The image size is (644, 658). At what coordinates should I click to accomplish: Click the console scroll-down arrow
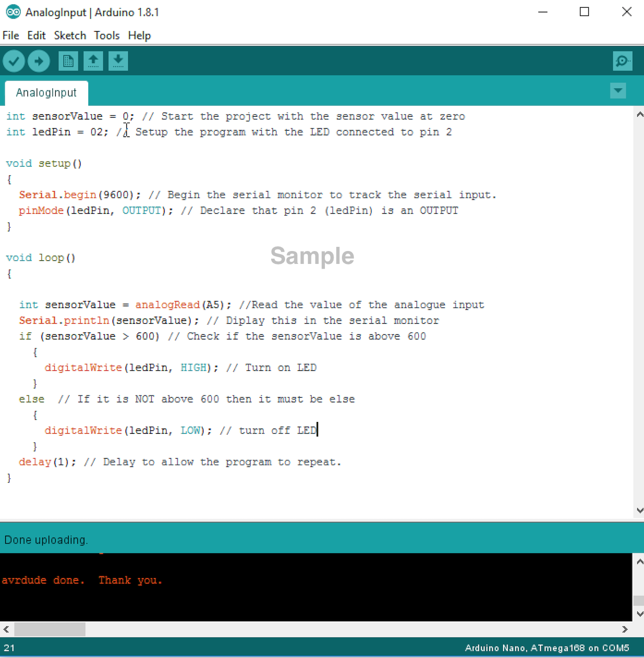pyautogui.click(x=639, y=614)
